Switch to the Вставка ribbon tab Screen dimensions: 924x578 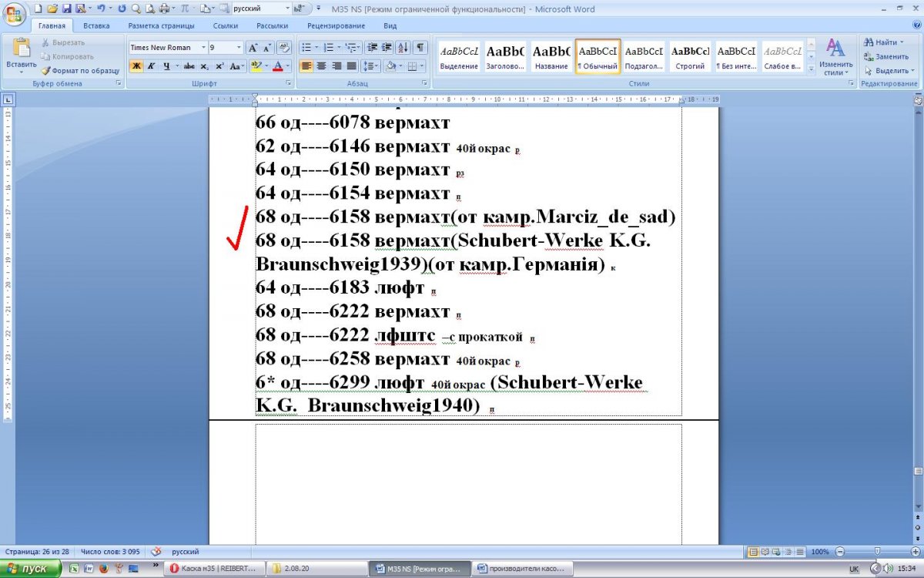pyautogui.click(x=96, y=25)
